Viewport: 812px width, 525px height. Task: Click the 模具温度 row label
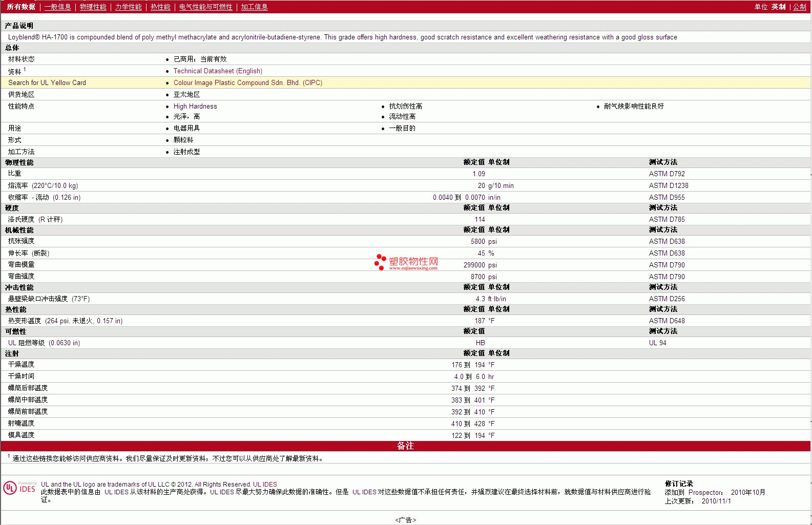coord(22,435)
